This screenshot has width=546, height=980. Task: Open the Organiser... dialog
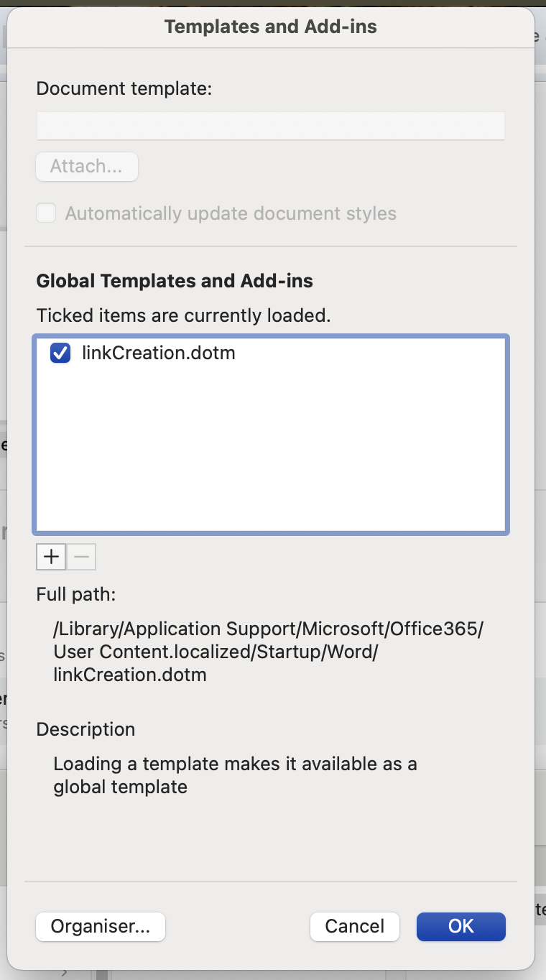101,927
